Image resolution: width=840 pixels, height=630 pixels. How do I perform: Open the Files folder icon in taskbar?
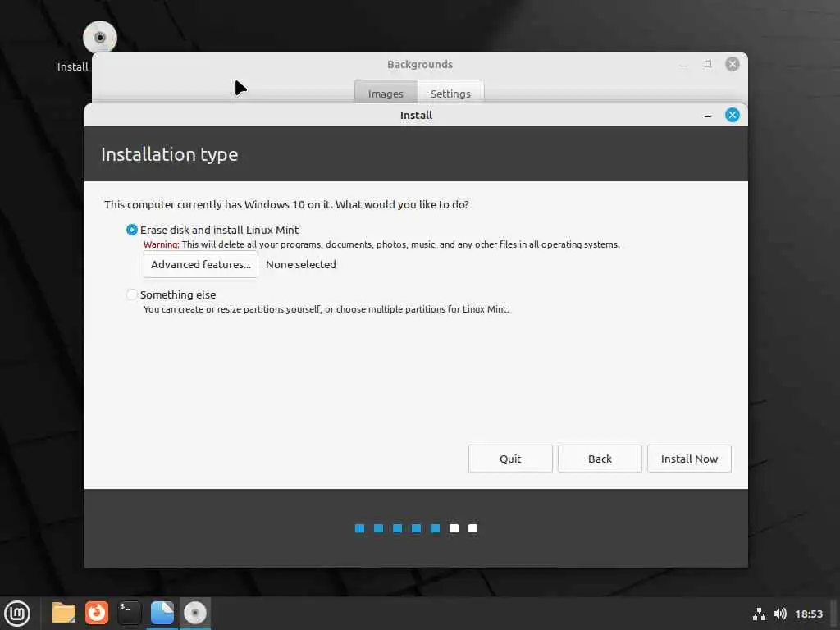pos(64,613)
